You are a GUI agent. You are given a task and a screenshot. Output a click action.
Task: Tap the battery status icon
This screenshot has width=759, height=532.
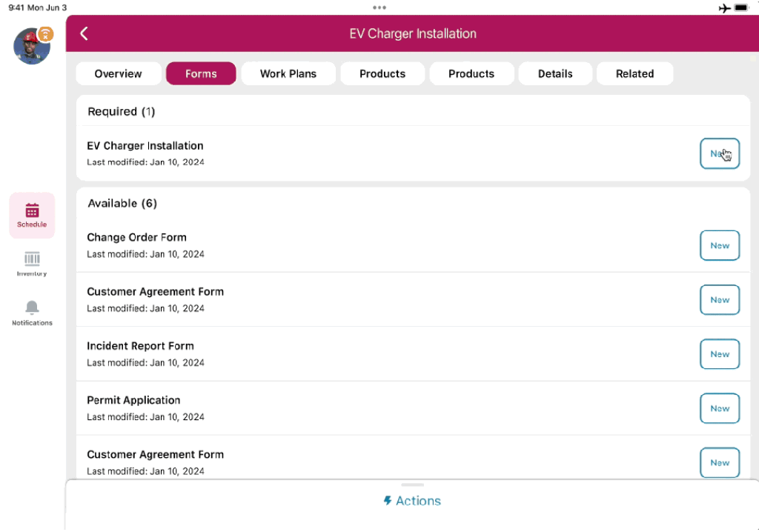[742, 7]
